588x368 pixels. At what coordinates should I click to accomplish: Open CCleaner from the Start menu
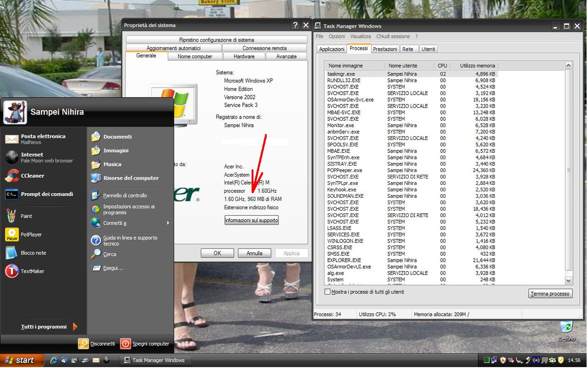coord(43,176)
